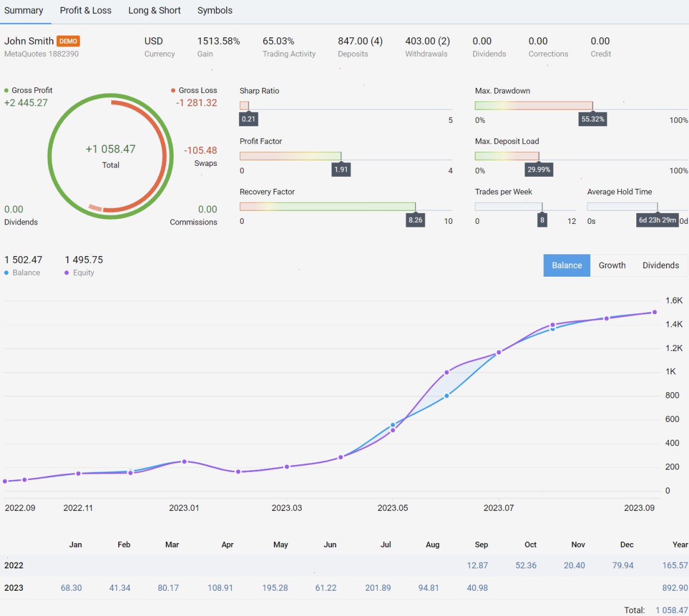Click the Sharp Ratio 0.21 marker

click(249, 119)
